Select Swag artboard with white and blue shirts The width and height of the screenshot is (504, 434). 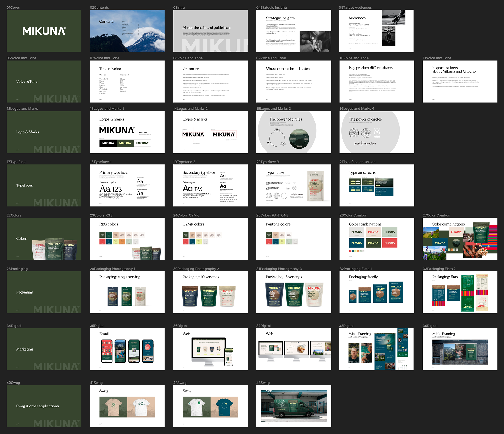pos(210,406)
